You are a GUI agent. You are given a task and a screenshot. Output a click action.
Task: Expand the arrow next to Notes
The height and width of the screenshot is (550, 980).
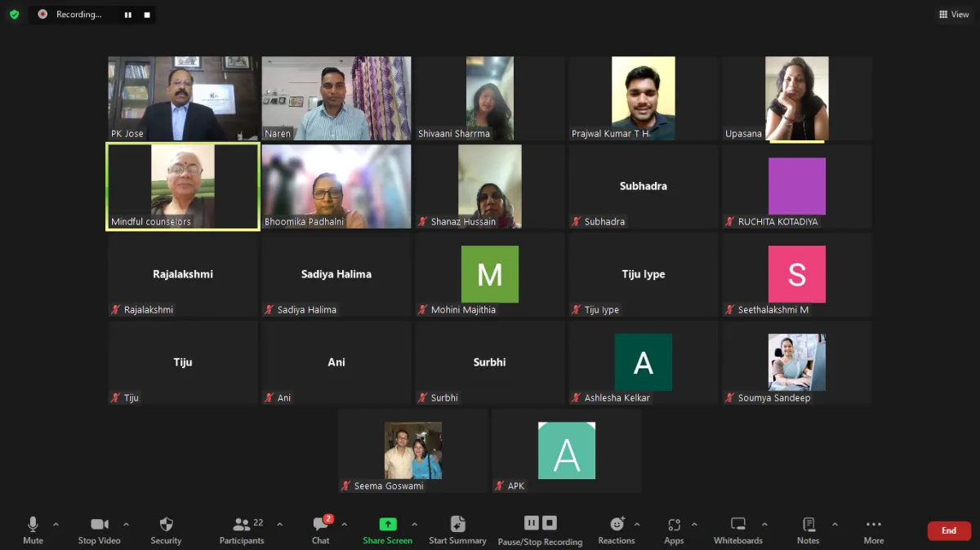coord(835,524)
